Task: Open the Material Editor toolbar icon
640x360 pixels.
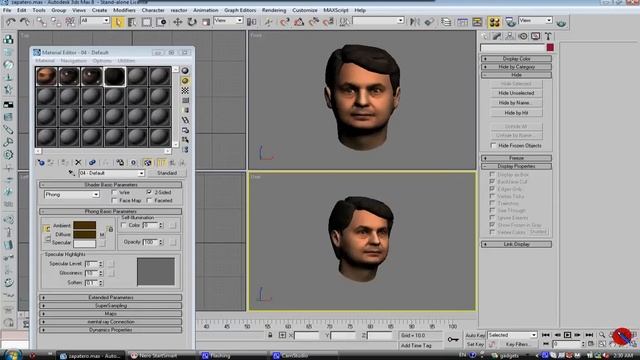Action: pyautogui.click(x=494, y=22)
